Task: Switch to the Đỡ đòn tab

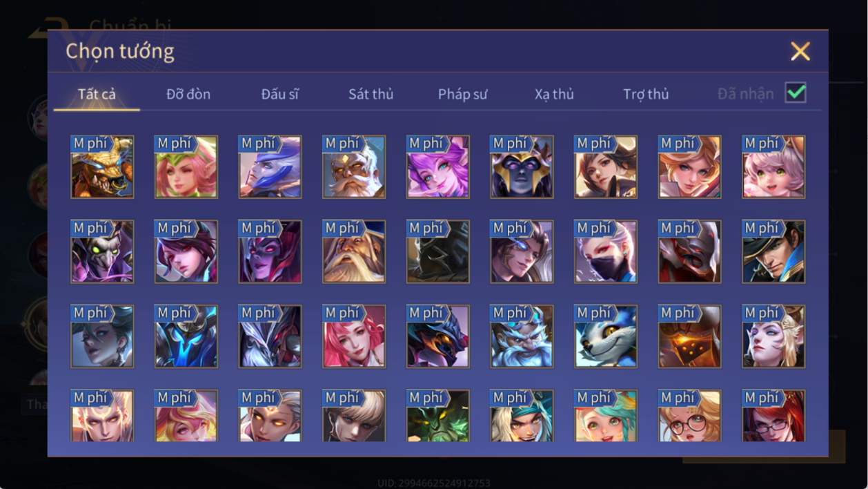Action: click(x=188, y=94)
